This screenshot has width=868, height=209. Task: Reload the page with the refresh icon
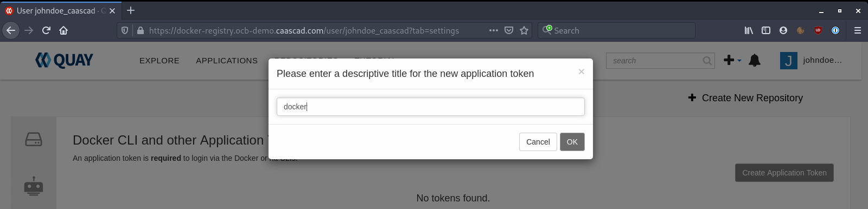point(46,30)
